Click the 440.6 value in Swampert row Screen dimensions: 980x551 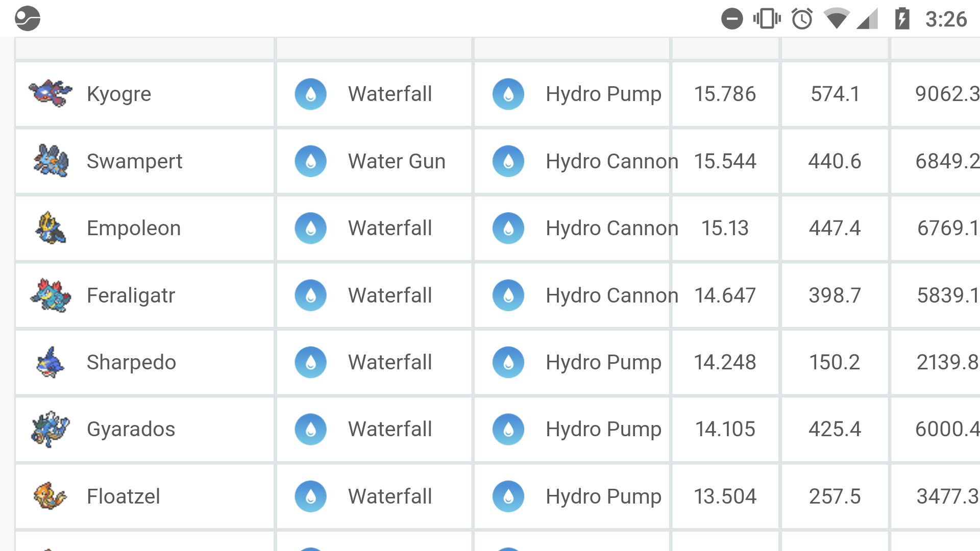click(x=835, y=161)
